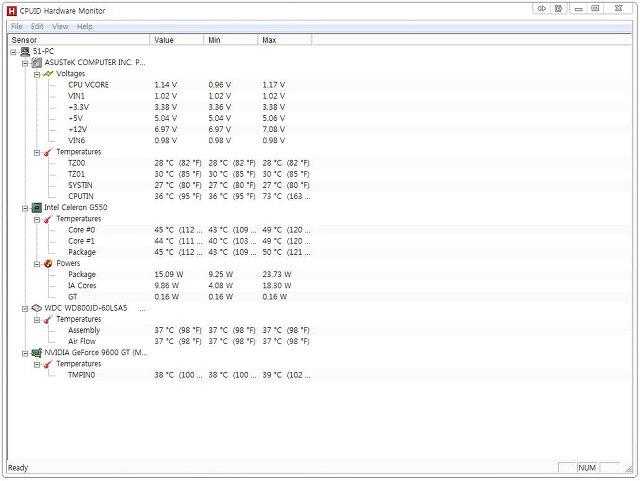Minimize the Hardware Monitor window
The image size is (640, 481).
[x=578, y=9]
